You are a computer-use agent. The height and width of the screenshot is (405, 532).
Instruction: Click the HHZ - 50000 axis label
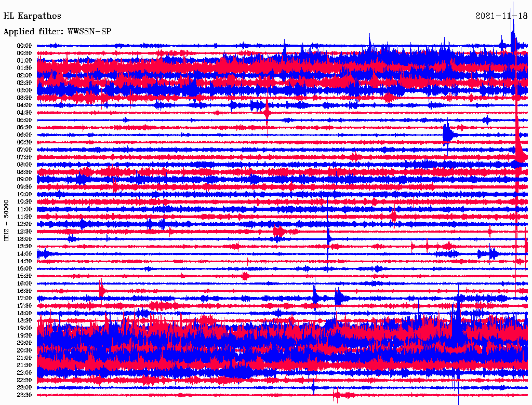[x=6, y=220]
